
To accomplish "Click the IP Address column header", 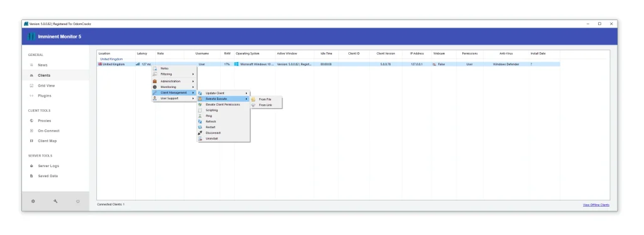I will 417,54.
